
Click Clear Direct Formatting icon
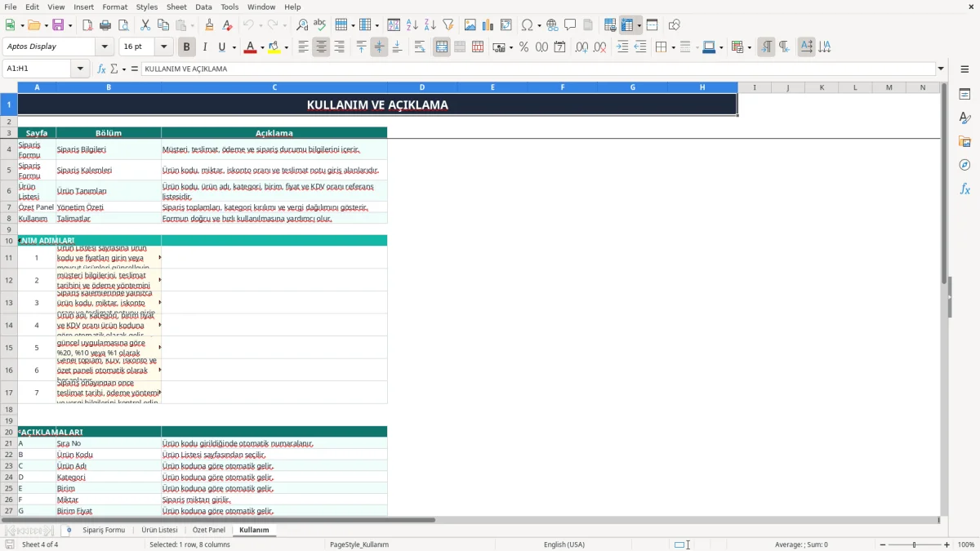227,25
